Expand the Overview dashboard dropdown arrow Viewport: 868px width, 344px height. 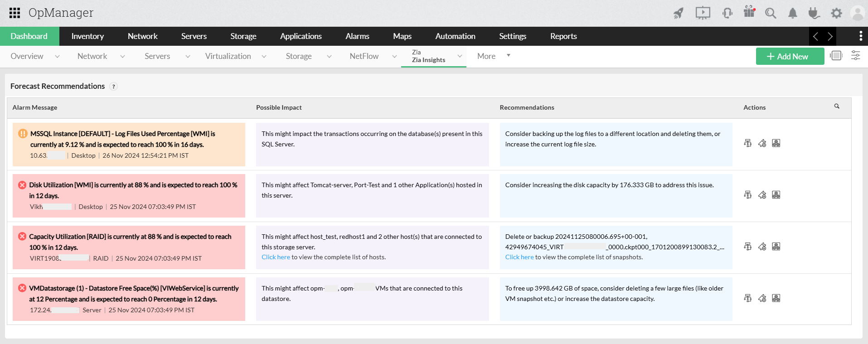point(57,56)
